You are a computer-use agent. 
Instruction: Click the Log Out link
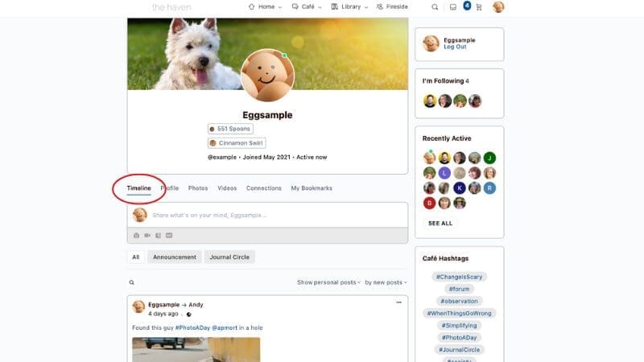455,47
